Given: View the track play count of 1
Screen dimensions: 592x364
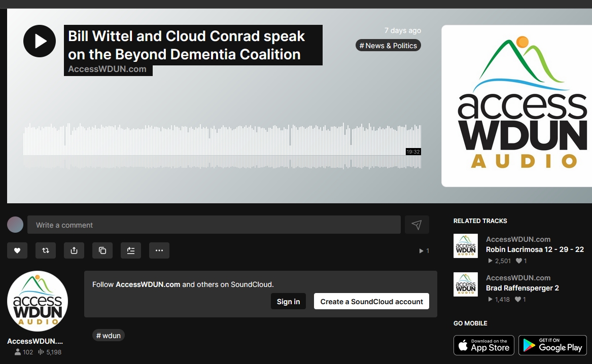Looking at the screenshot, I should 424,251.
